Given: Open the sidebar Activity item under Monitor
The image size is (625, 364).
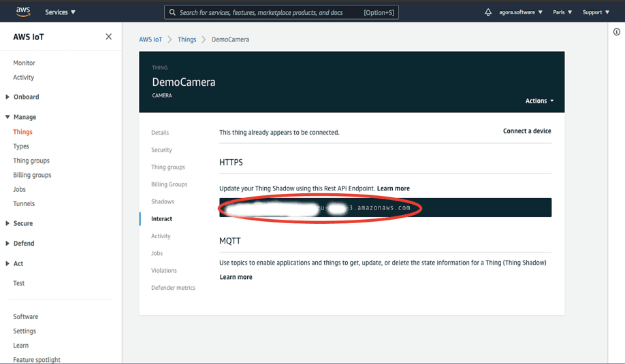Looking at the screenshot, I should coord(24,78).
